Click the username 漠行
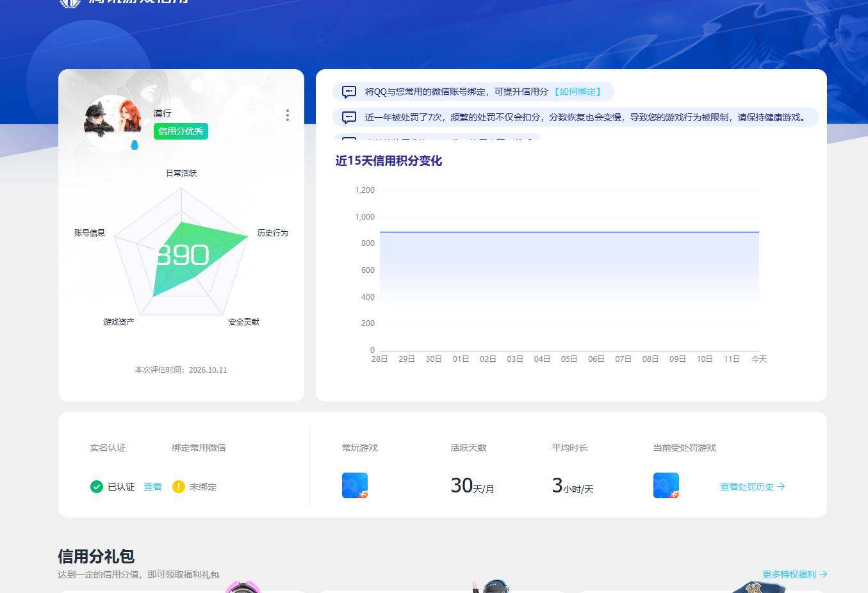Image resolution: width=868 pixels, height=593 pixels. point(162,113)
